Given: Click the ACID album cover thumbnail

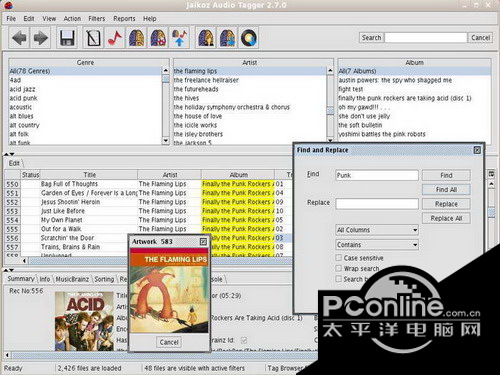Looking at the screenshot, I should pos(84,321).
